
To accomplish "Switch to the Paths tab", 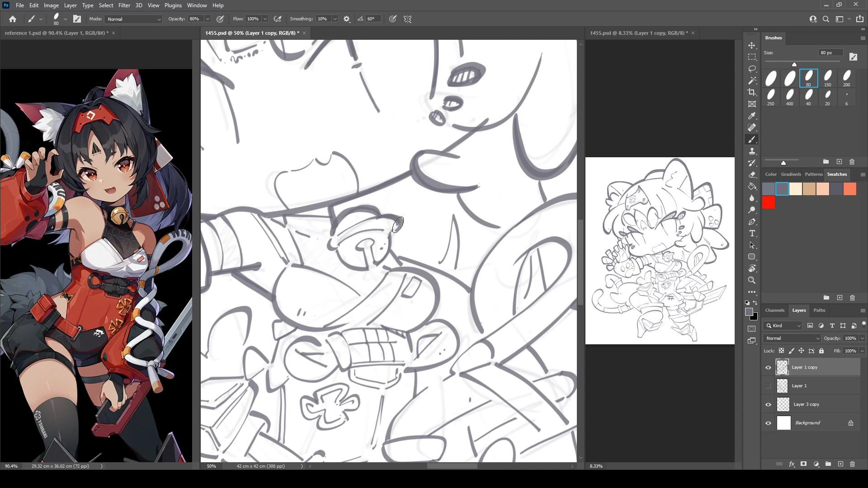I will tap(819, 310).
